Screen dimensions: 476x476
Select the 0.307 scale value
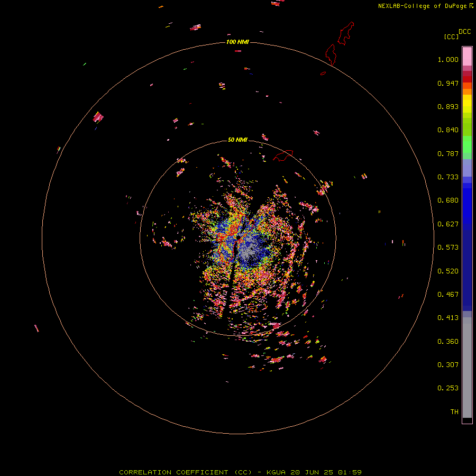pyautogui.click(x=448, y=365)
